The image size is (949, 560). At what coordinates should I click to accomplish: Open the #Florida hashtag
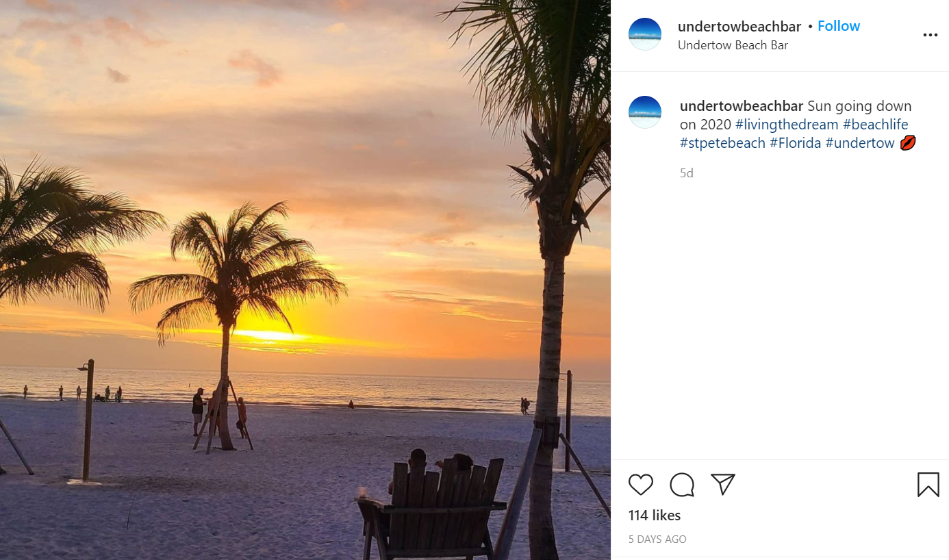(795, 142)
